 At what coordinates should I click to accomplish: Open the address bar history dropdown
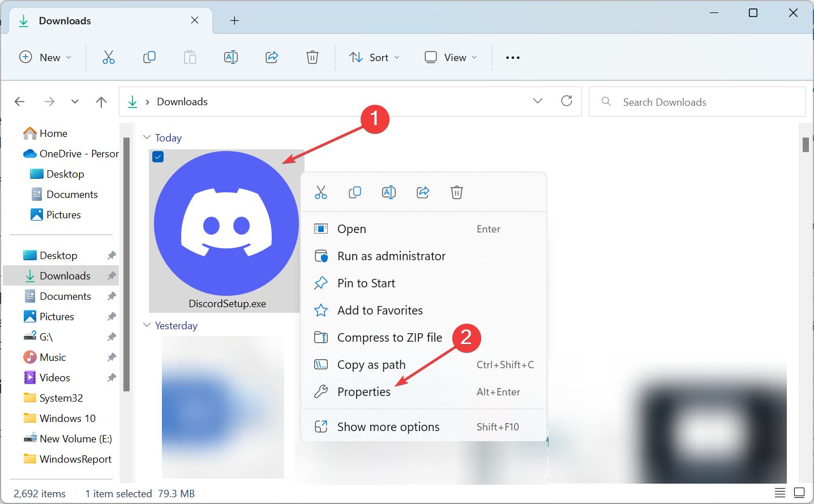point(538,101)
